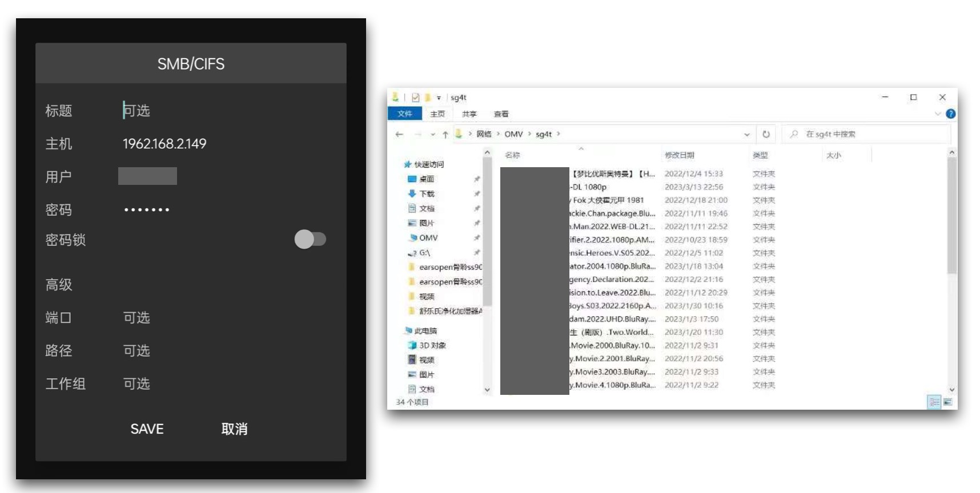
Task: Open 3D 对象 under 此电脑
Action: point(427,345)
